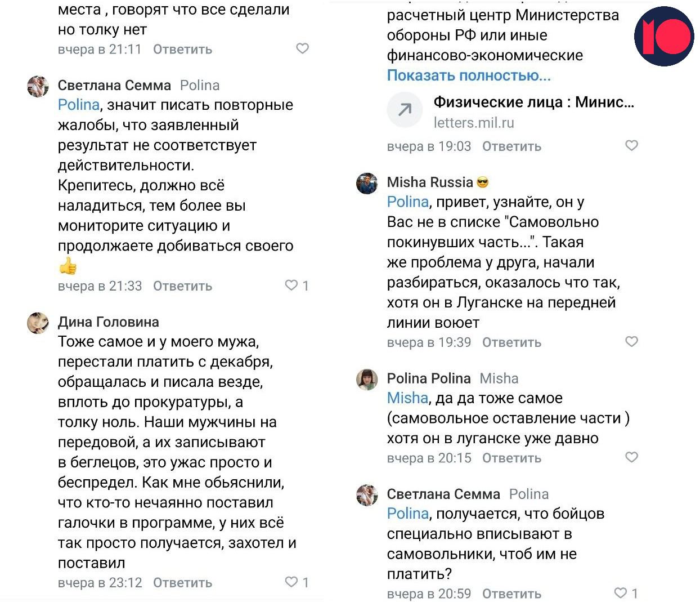
Task: Expand full text with Показать полностью
Action: click(468, 75)
